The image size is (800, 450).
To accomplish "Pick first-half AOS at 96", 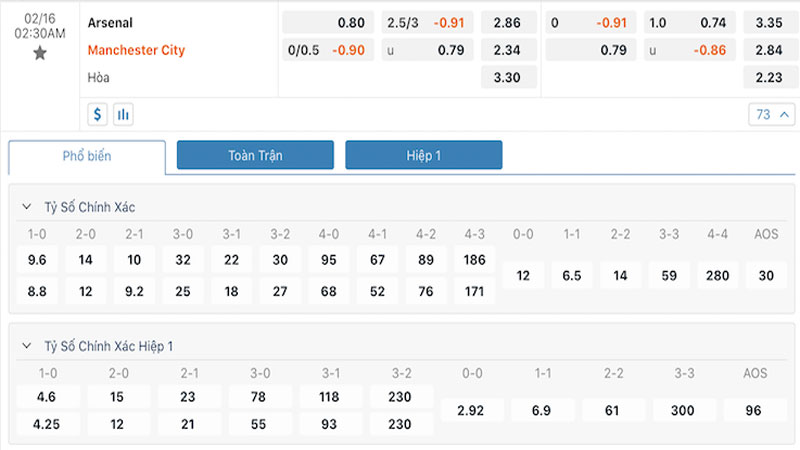I will coord(755,411).
